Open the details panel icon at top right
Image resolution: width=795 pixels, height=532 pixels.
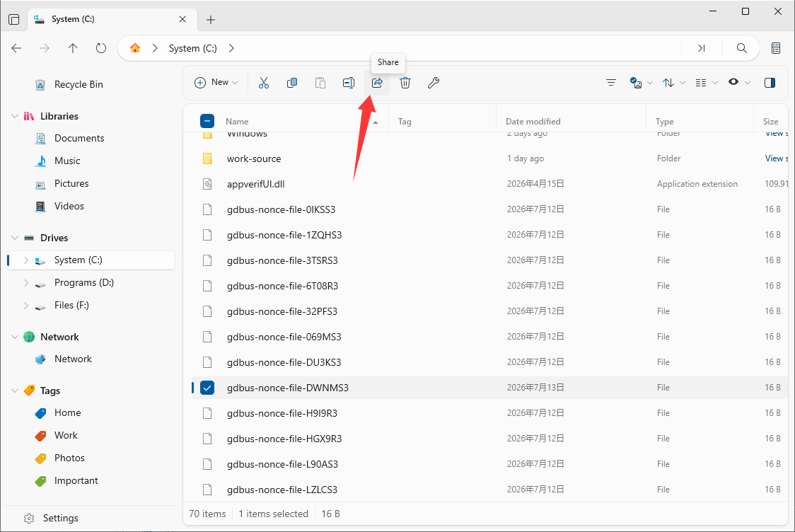coord(776,48)
